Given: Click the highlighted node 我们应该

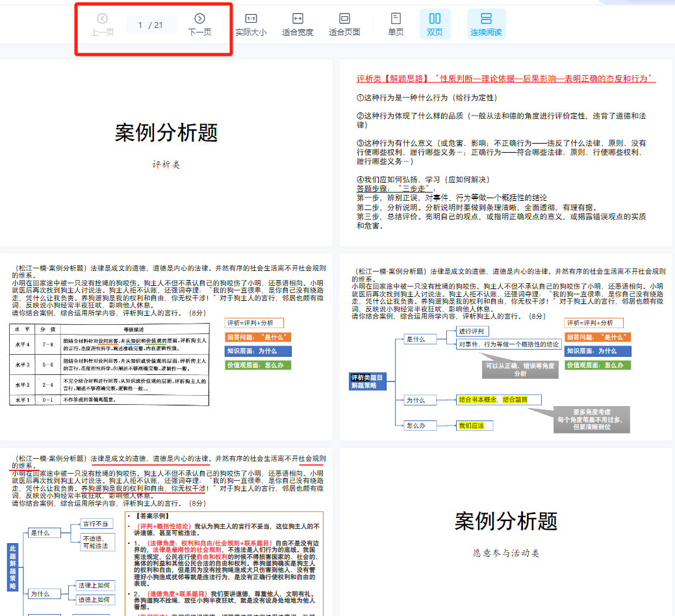Looking at the screenshot, I should point(474,426).
